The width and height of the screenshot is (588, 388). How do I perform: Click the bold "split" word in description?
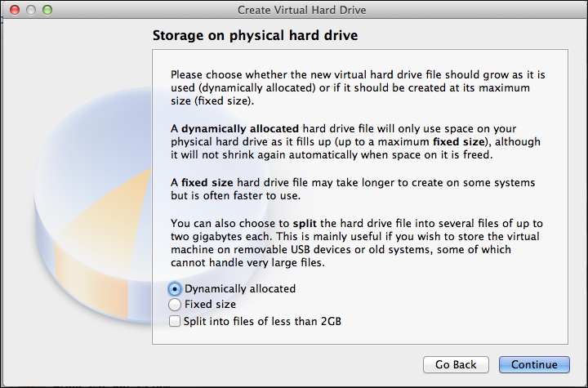click(x=305, y=224)
